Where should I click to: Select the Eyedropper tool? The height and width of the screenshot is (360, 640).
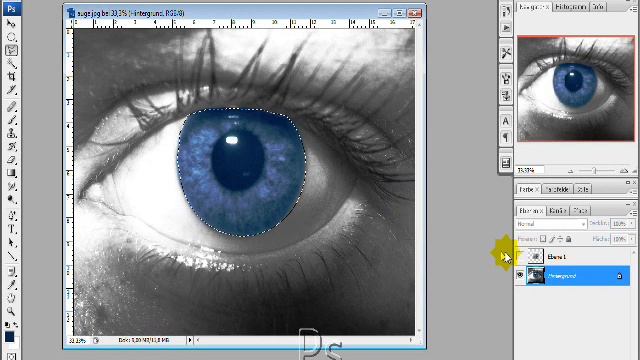tap(11, 284)
